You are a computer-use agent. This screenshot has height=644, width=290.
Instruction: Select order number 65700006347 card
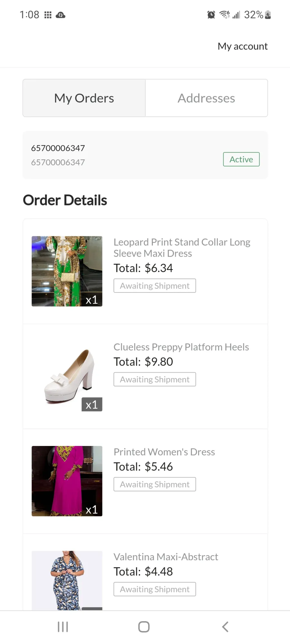[x=145, y=155]
